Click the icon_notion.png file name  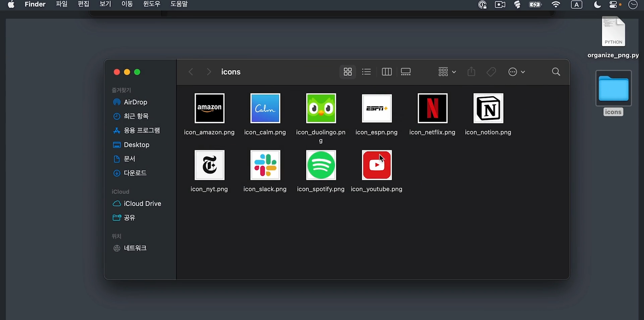488,132
